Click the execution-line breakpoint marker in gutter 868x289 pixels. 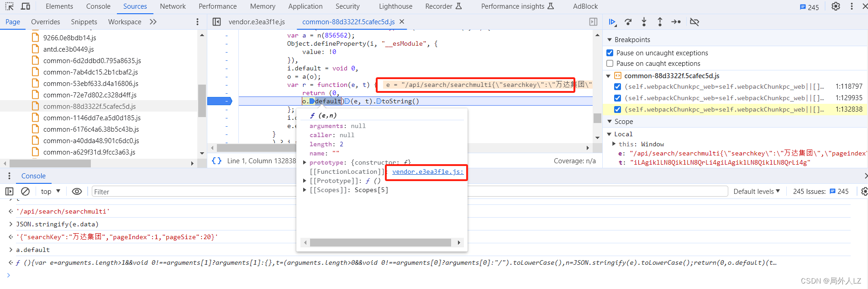[x=220, y=101]
